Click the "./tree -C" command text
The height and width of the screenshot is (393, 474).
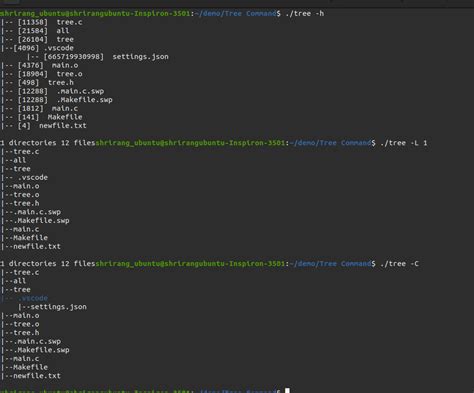399,264
